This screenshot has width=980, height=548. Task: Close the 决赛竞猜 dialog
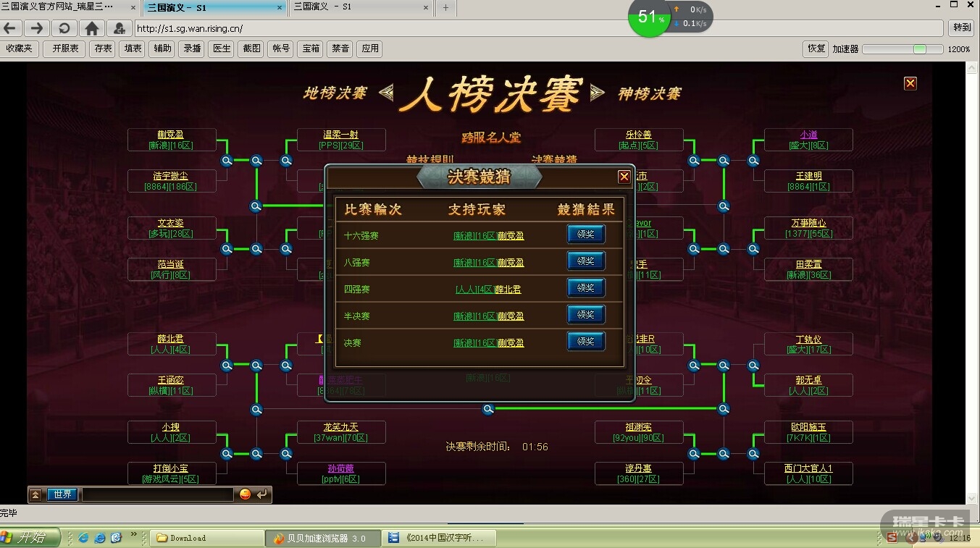[624, 177]
